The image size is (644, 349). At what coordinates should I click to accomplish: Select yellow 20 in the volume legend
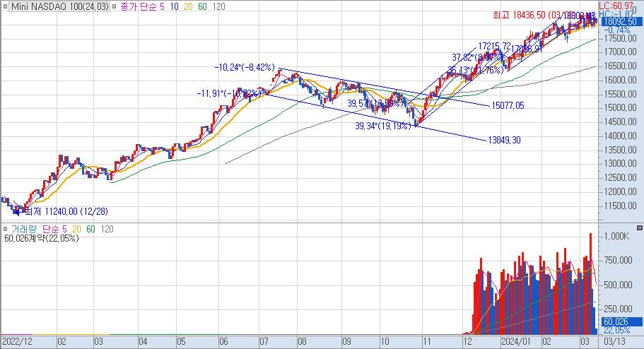(x=76, y=229)
